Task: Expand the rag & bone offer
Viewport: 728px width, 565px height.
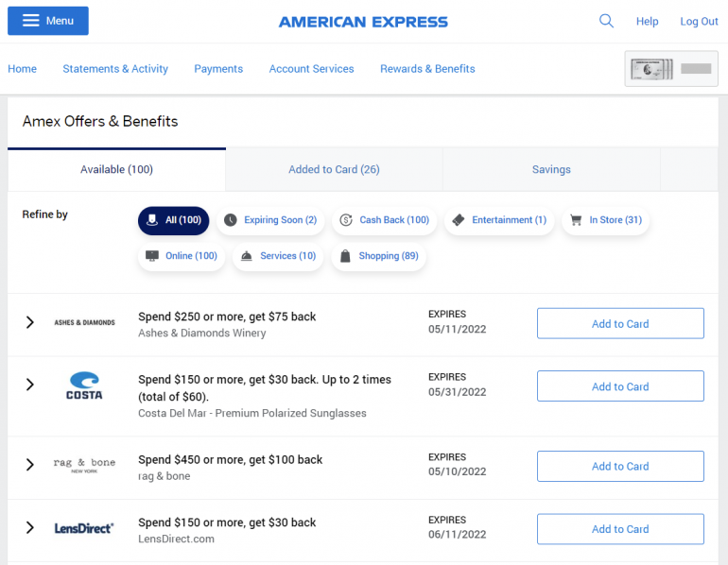Action: [30, 465]
